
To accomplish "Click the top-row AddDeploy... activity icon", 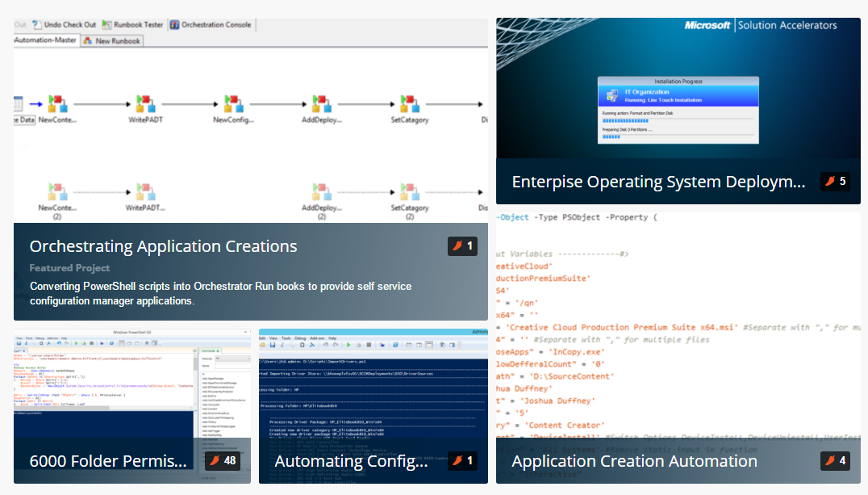I will pyautogui.click(x=322, y=103).
